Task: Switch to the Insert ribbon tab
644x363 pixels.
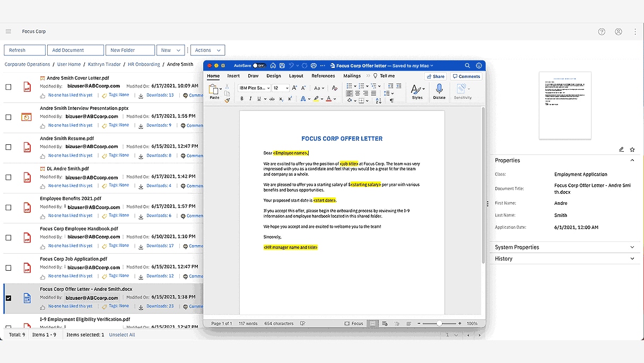Action: tap(233, 76)
